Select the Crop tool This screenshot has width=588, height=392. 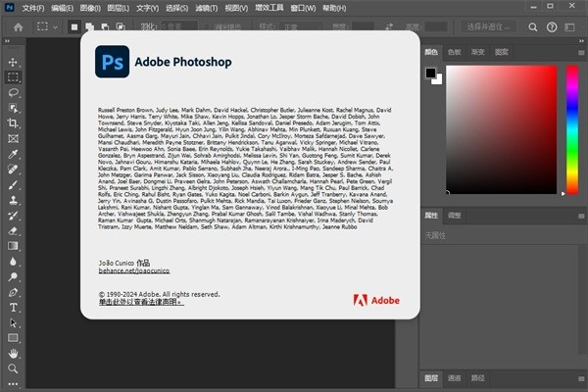coord(13,123)
